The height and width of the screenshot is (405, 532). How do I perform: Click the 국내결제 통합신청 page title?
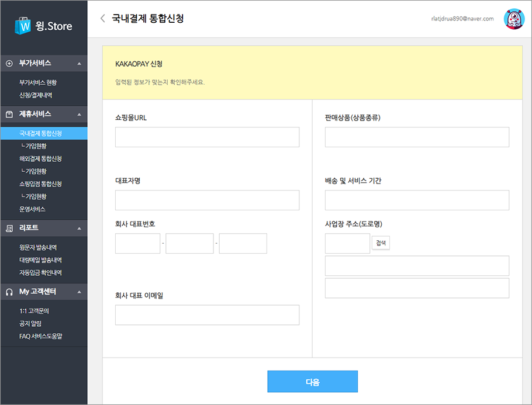tap(148, 18)
